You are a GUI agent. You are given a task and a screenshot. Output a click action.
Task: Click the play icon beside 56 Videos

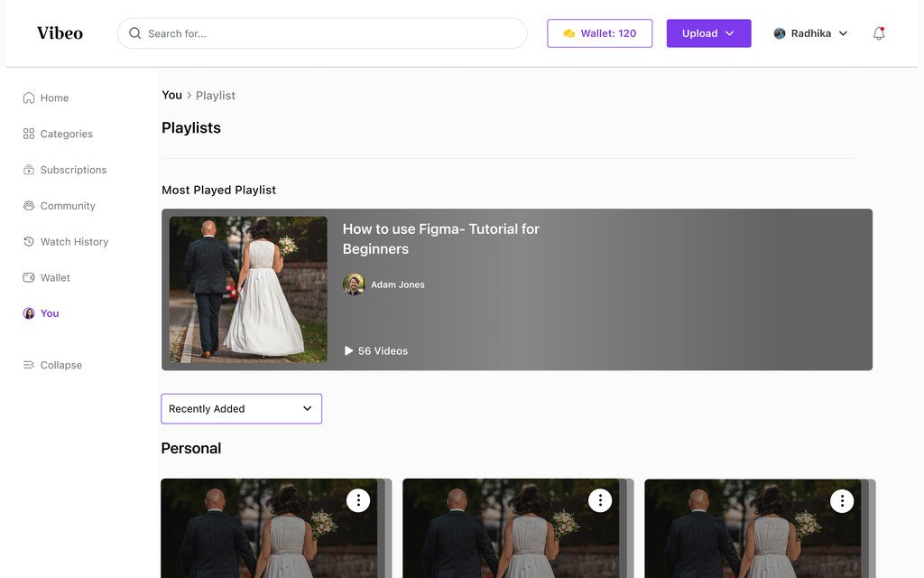coord(348,351)
